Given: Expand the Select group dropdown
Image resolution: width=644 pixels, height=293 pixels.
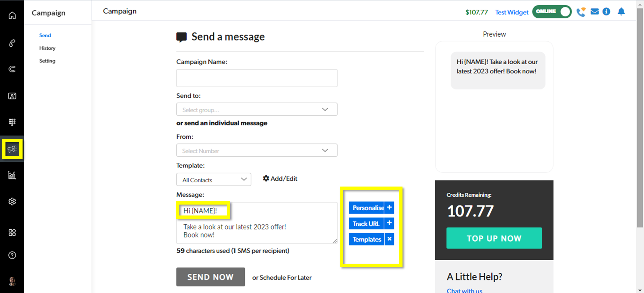Looking at the screenshot, I should [257, 109].
